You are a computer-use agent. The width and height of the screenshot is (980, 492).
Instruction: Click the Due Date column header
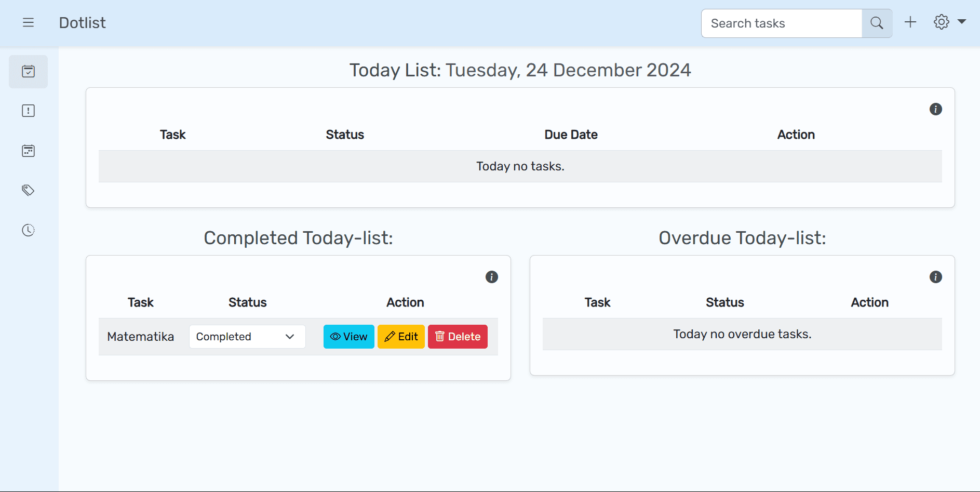571,135
